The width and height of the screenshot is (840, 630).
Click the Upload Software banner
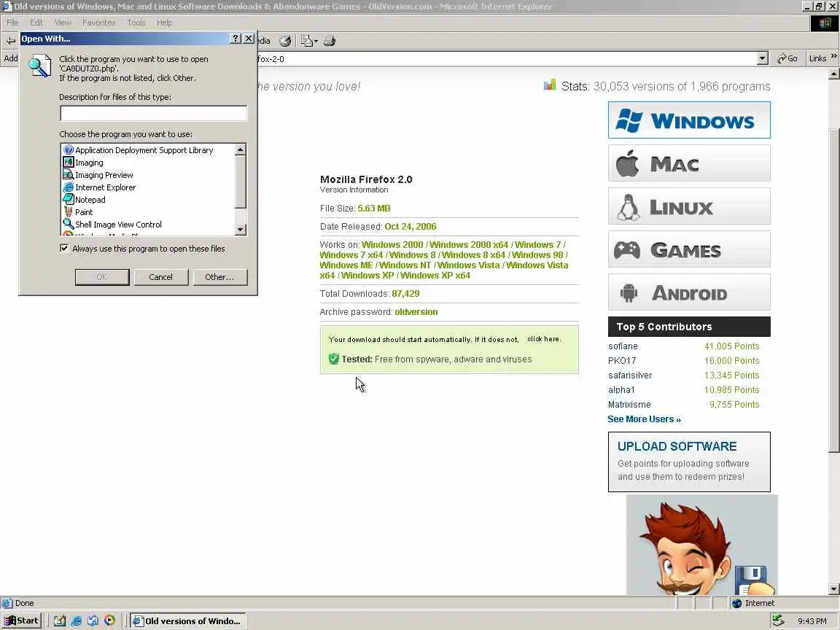pyautogui.click(x=689, y=462)
